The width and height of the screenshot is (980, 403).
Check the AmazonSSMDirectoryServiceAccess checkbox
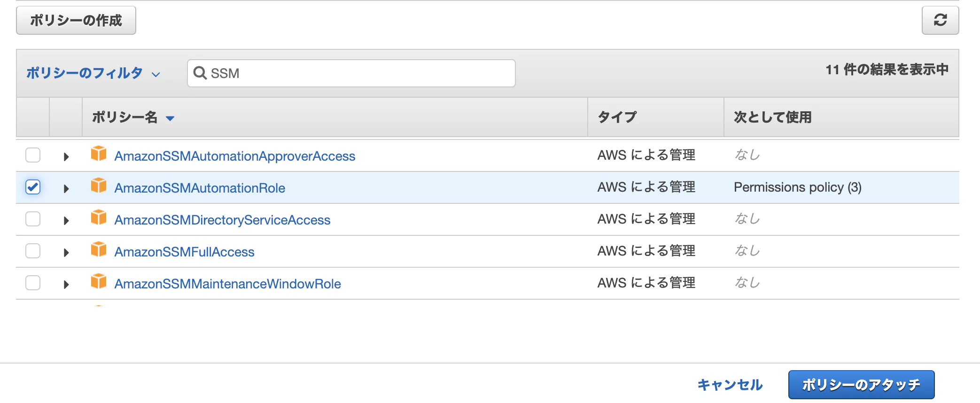pos(33,219)
